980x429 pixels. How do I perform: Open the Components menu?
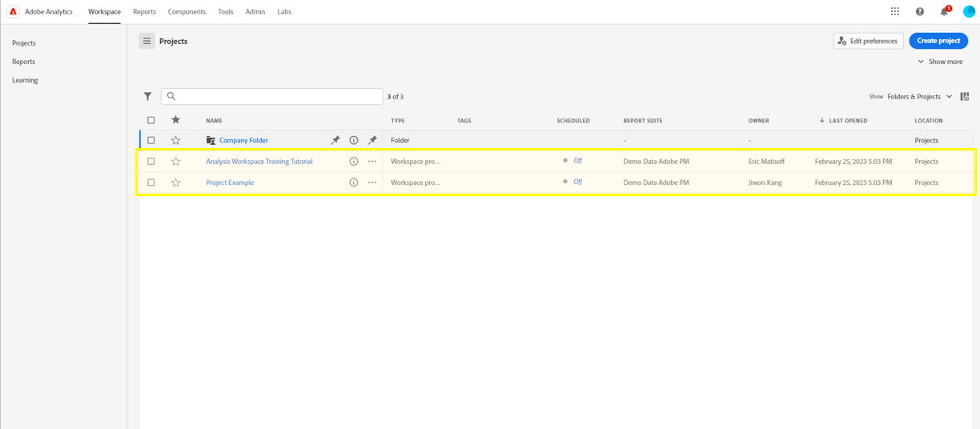[x=187, y=12]
